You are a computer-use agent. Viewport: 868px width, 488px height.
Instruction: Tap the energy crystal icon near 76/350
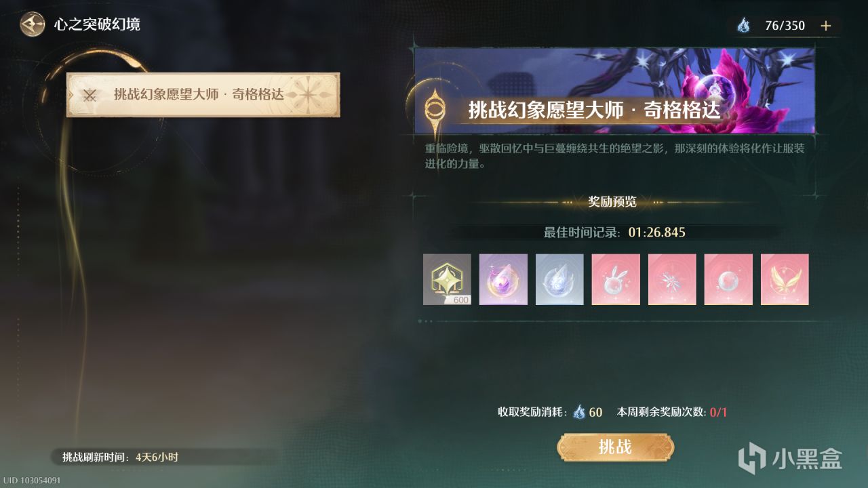click(744, 26)
